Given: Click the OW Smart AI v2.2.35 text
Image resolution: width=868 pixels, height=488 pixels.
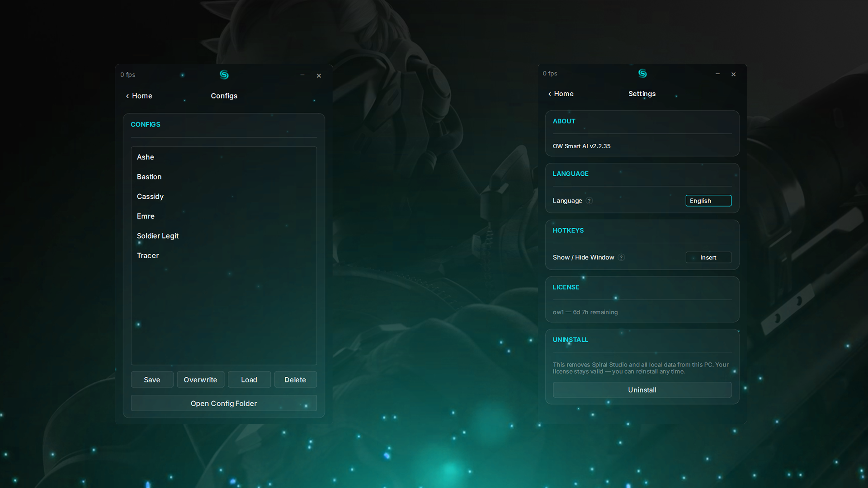Looking at the screenshot, I should (x=581, y=146).
